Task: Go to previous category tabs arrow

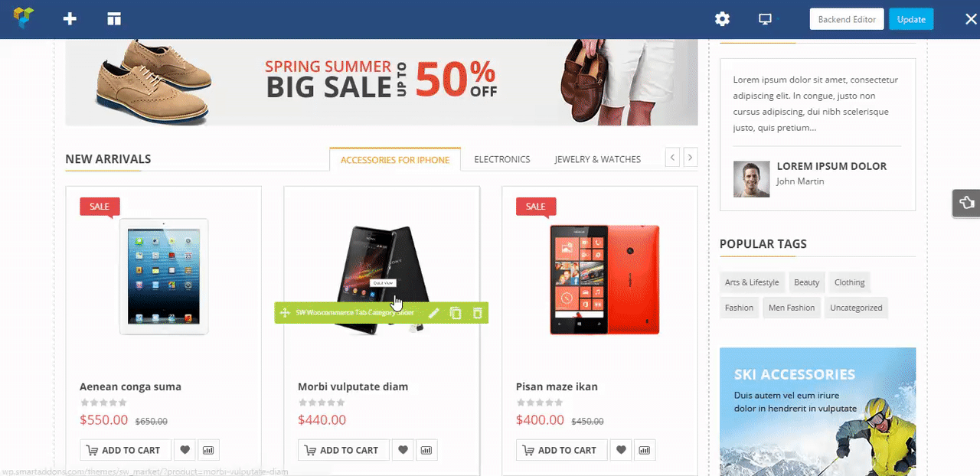Action: click(x=673, y=158)
